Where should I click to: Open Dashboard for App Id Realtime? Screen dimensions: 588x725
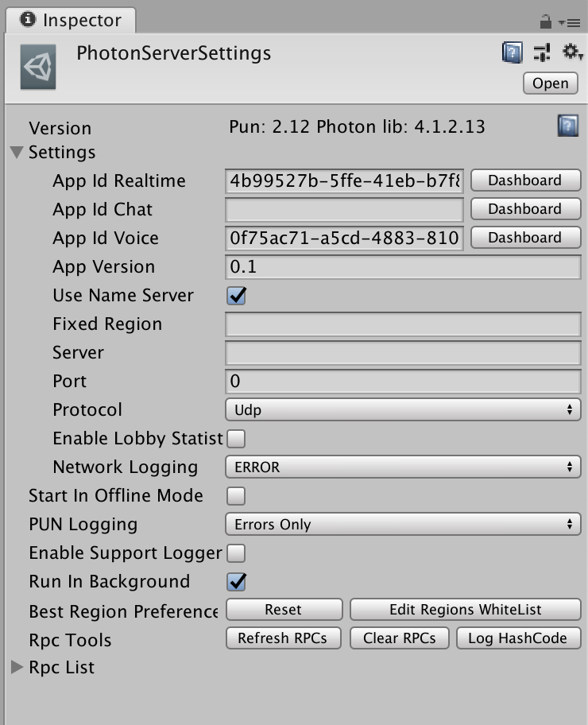[x=525, y=180]
